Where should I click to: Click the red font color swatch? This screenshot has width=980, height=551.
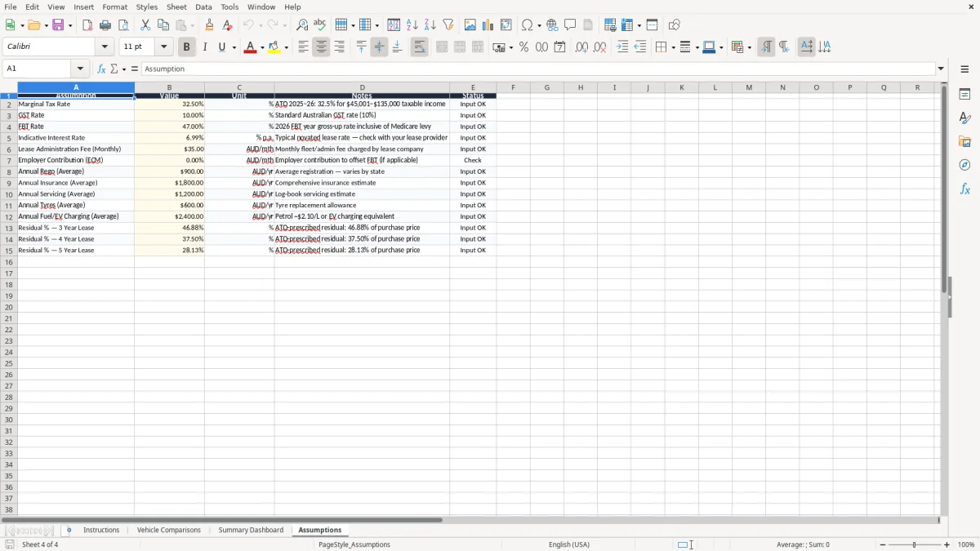tap(250, 47)
